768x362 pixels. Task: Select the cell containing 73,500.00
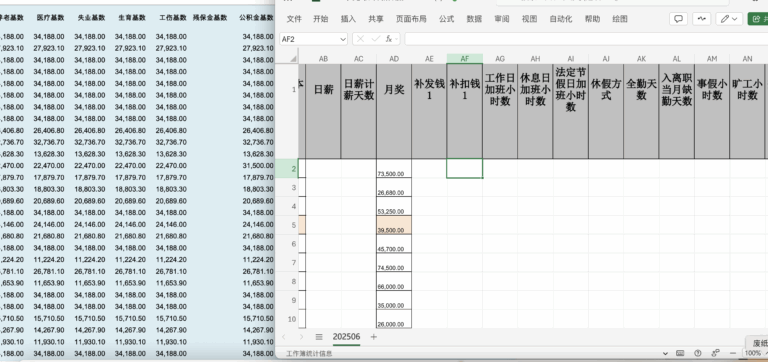(394, 169)
